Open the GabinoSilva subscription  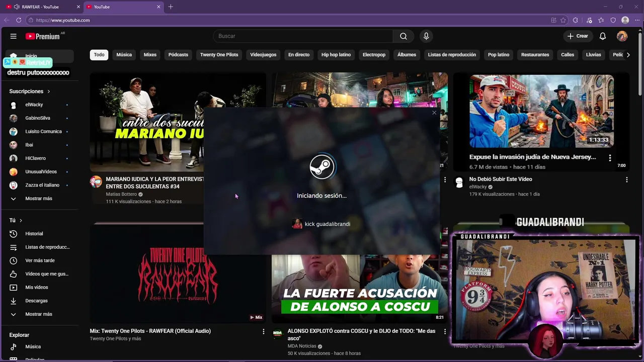[x=41, y=118]
